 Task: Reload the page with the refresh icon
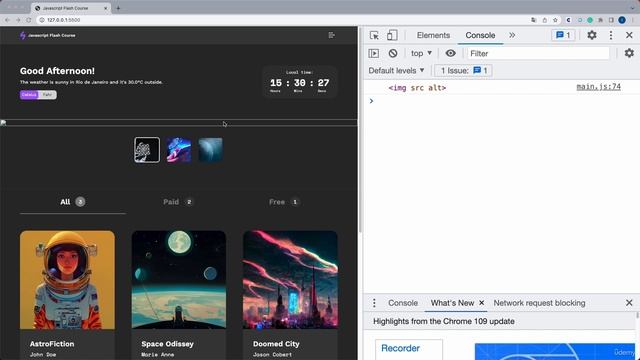click(29, 20)
